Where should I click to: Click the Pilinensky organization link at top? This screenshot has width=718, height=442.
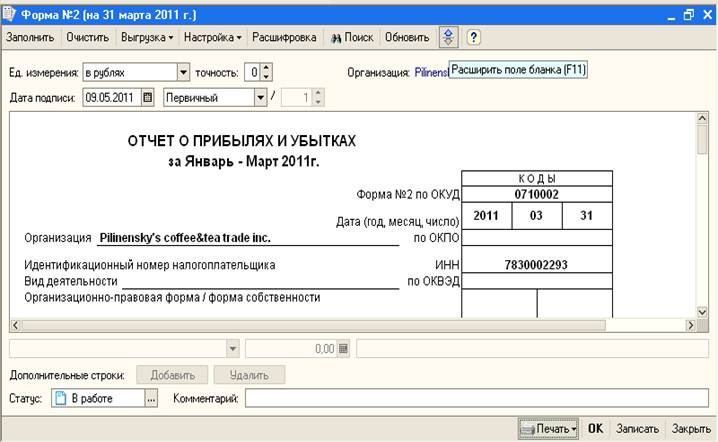431,72
